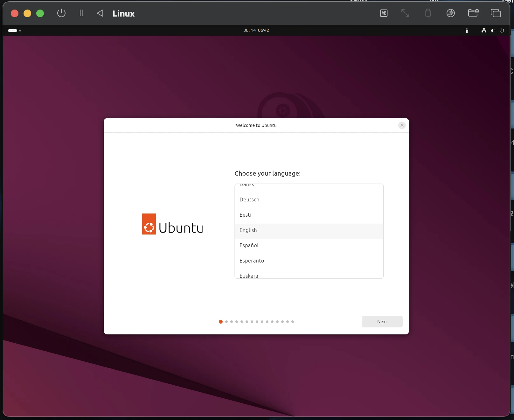Open the USB devices icon
This screenshot has width=514, height=420.
pos(428,13)
